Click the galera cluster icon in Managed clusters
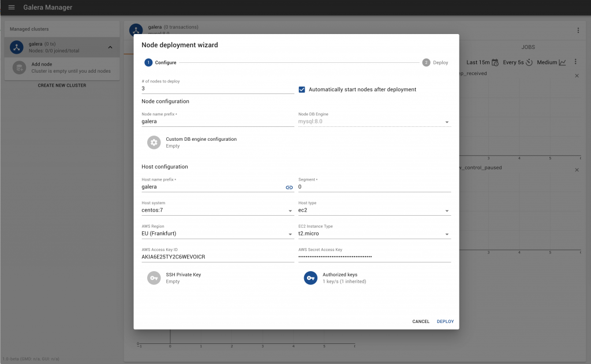Image resolution: width=591 pixels, height=364 pixels. tap(17, 47)
